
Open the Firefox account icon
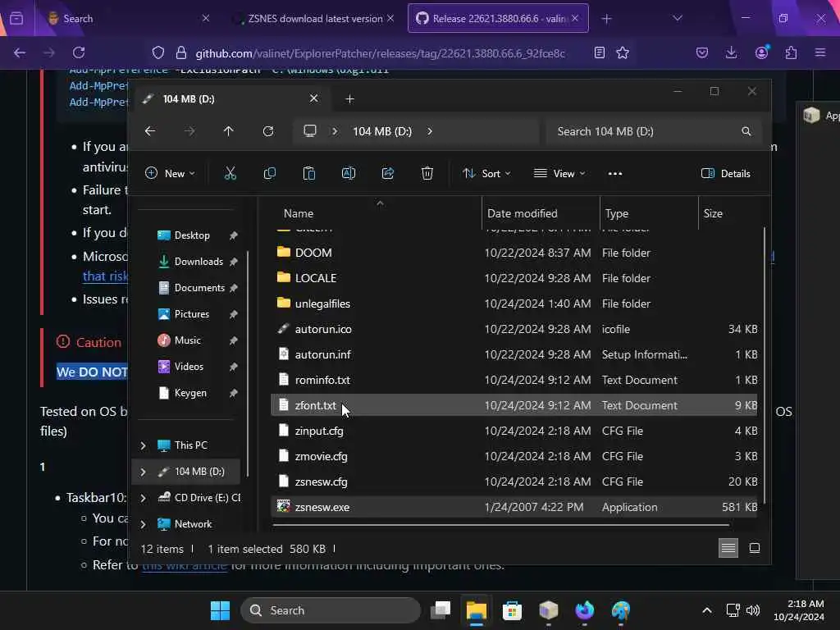tap(761, 52)
